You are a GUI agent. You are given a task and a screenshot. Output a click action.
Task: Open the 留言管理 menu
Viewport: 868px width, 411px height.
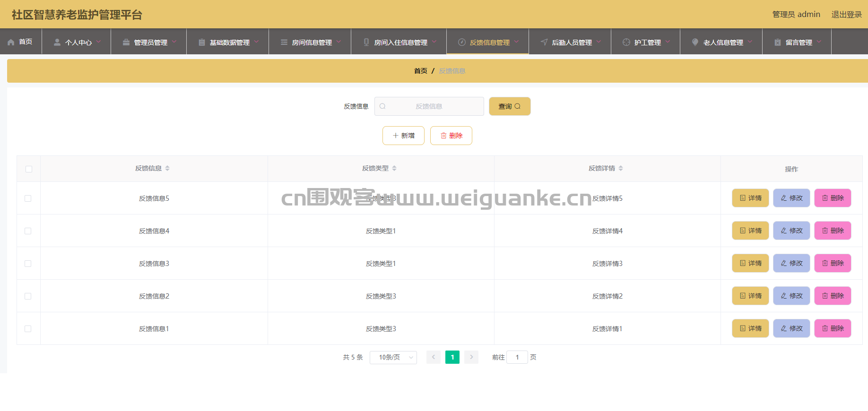798,42
